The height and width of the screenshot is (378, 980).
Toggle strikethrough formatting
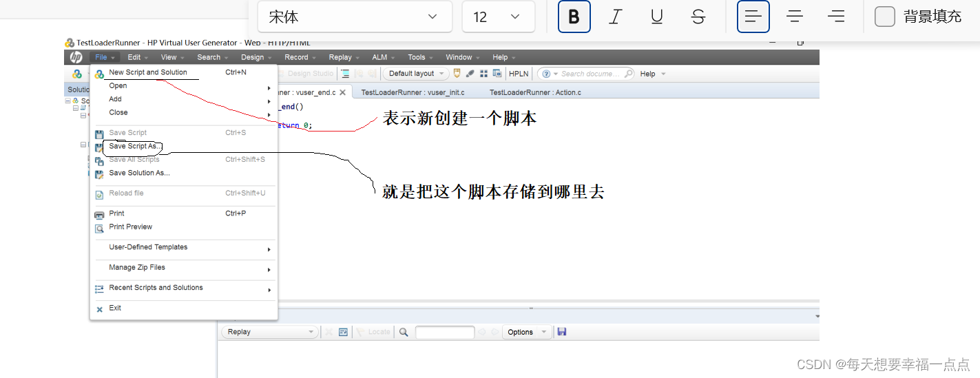click(x=698, y=17)
